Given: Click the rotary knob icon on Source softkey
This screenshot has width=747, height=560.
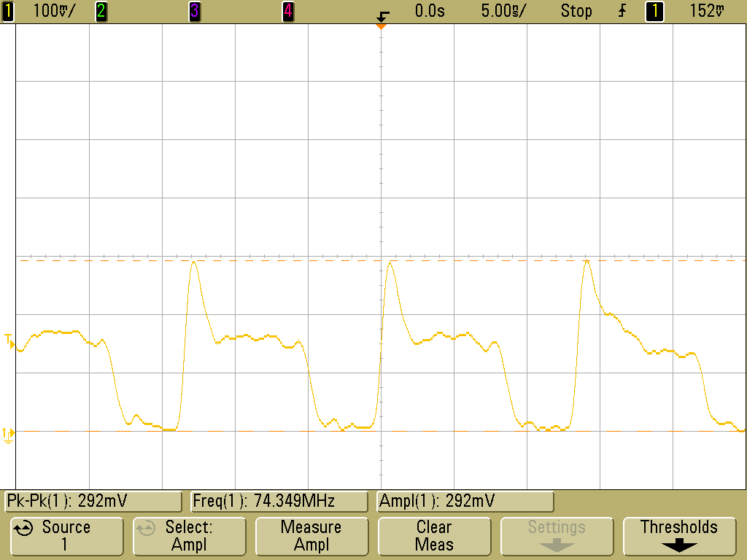Looking at the screenshot, I should point(23,528).
